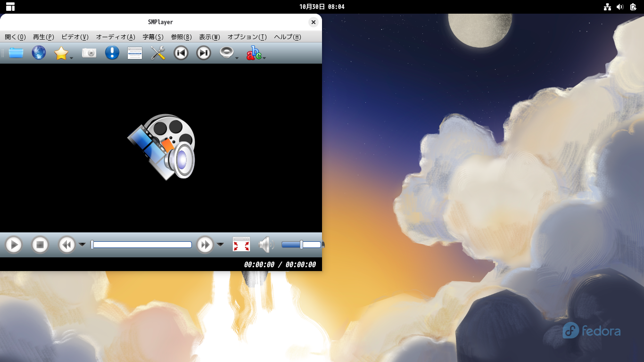Click the volume slider

click(302, 245)
